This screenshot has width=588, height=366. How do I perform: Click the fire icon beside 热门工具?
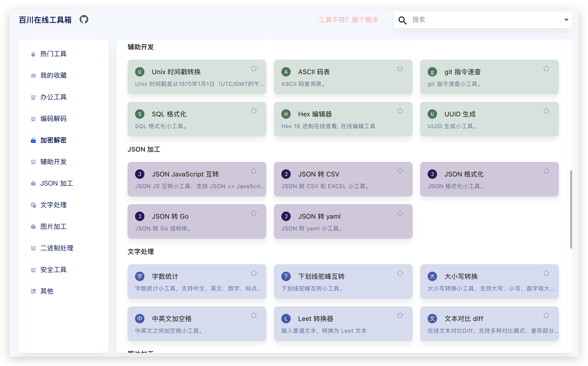click(33, 54)
